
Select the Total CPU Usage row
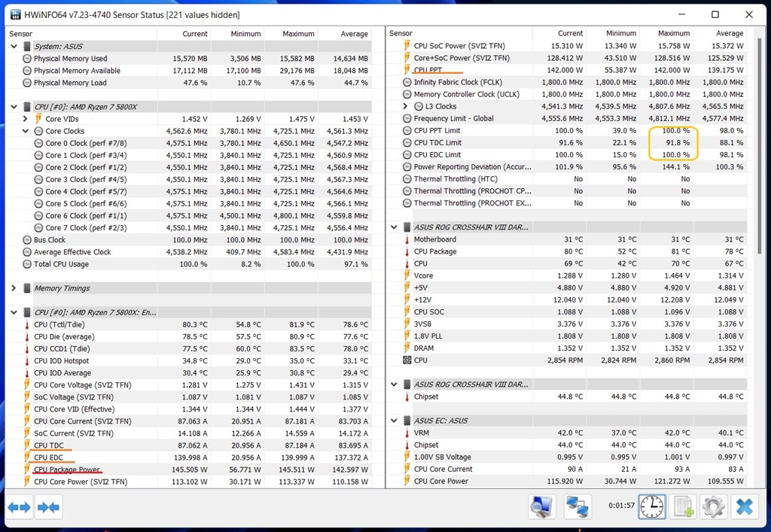[189, 264]
